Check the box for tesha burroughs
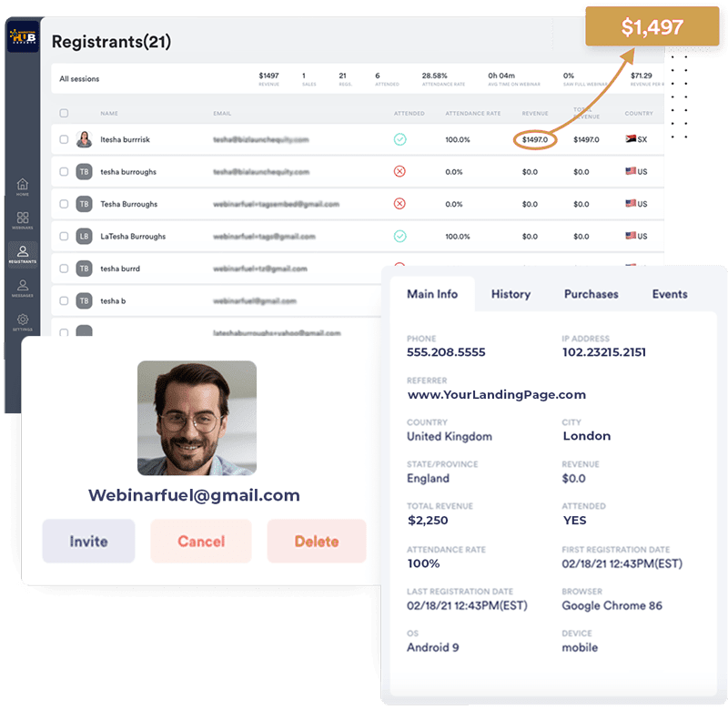The image size is (728, 710). click(x=64, y=172)
